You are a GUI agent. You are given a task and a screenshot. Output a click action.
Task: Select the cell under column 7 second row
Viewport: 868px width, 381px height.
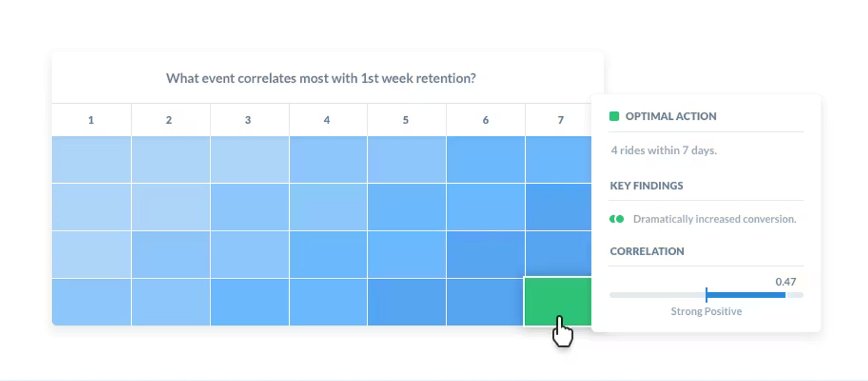click(557, 206)
